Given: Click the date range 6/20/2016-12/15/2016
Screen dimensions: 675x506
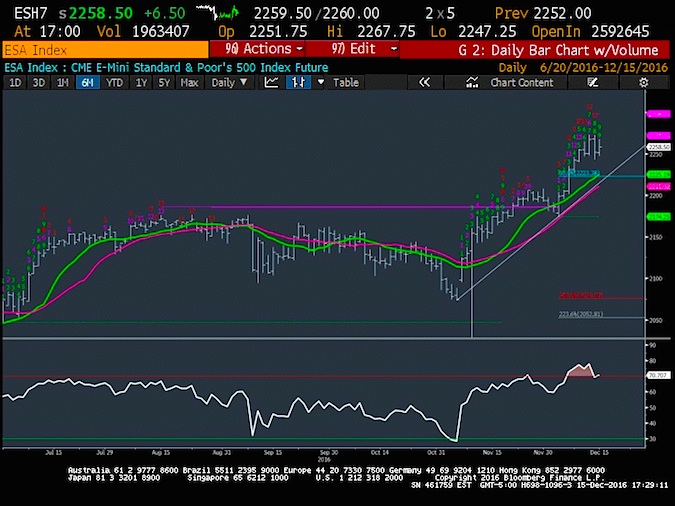Looking at the screenshot, I should (x=604, y=68).
